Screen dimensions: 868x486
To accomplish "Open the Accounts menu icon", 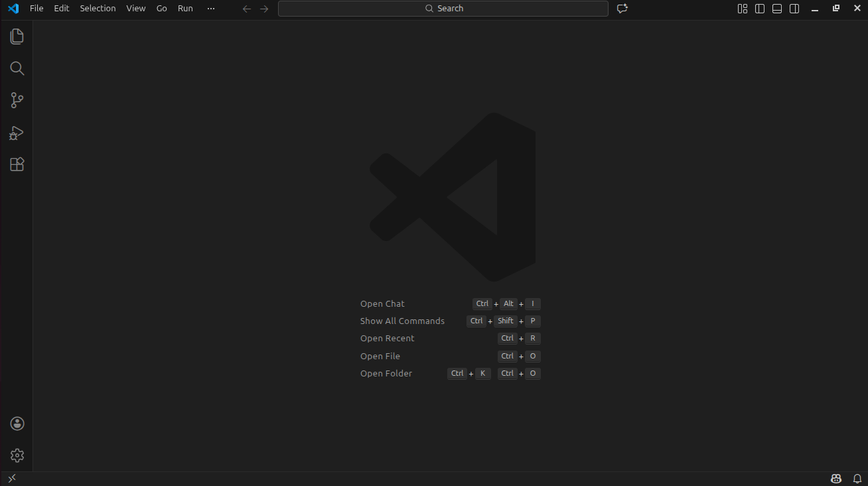I will click(17, 424).
